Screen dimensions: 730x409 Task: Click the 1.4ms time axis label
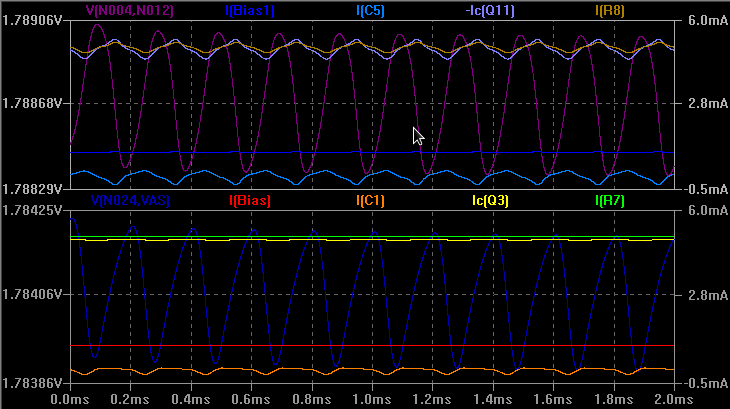[493, 399]
